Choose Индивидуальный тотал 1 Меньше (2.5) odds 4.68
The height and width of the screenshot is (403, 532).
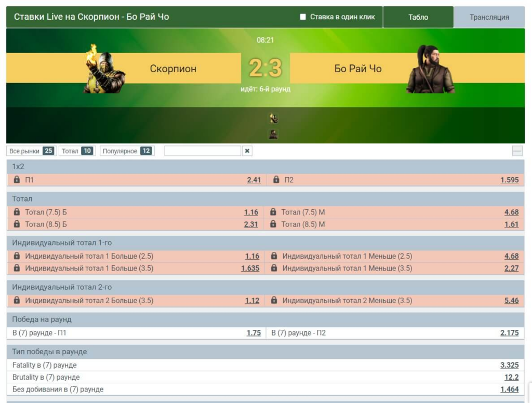tap(511, 257)
